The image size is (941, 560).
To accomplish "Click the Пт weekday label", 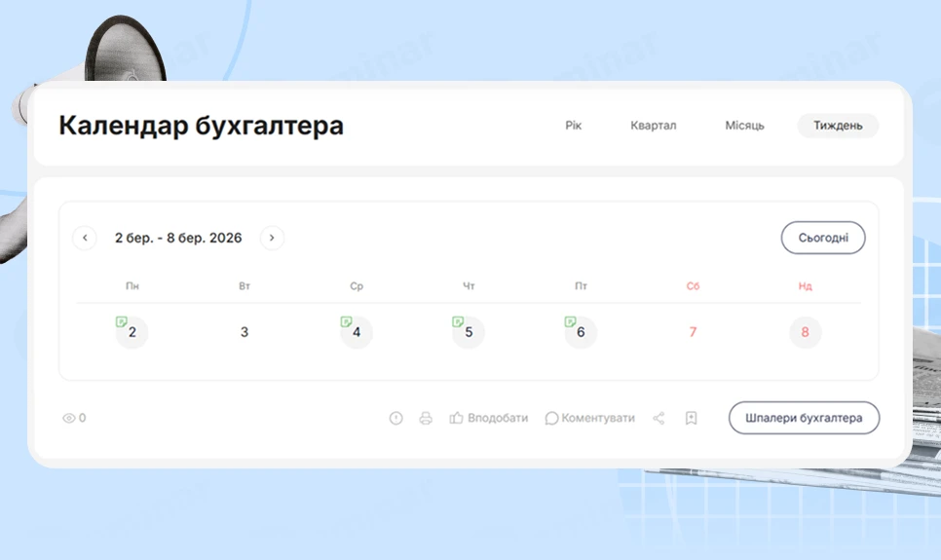I will (x=581, y=286).
